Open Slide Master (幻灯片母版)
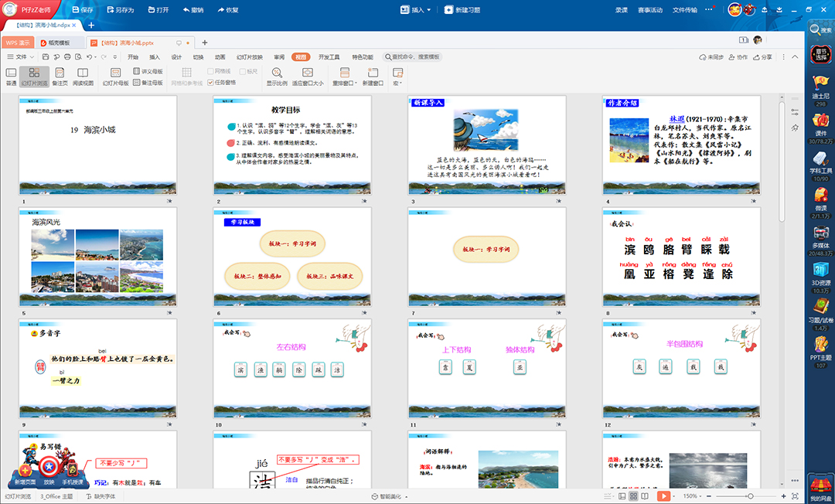The image size is (835, 504). pyautogui.click(x=115, y=76)
